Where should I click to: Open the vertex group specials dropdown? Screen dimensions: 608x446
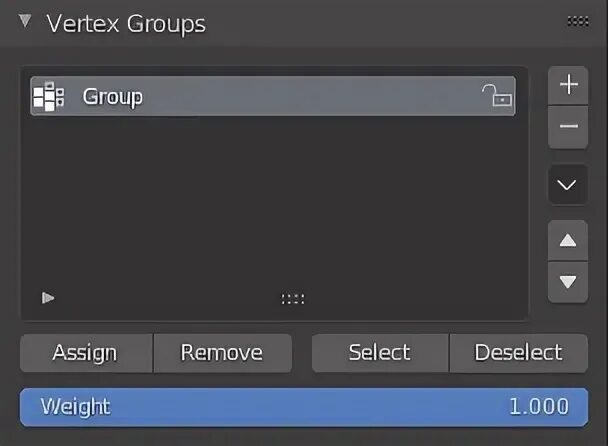pos(567,185)
